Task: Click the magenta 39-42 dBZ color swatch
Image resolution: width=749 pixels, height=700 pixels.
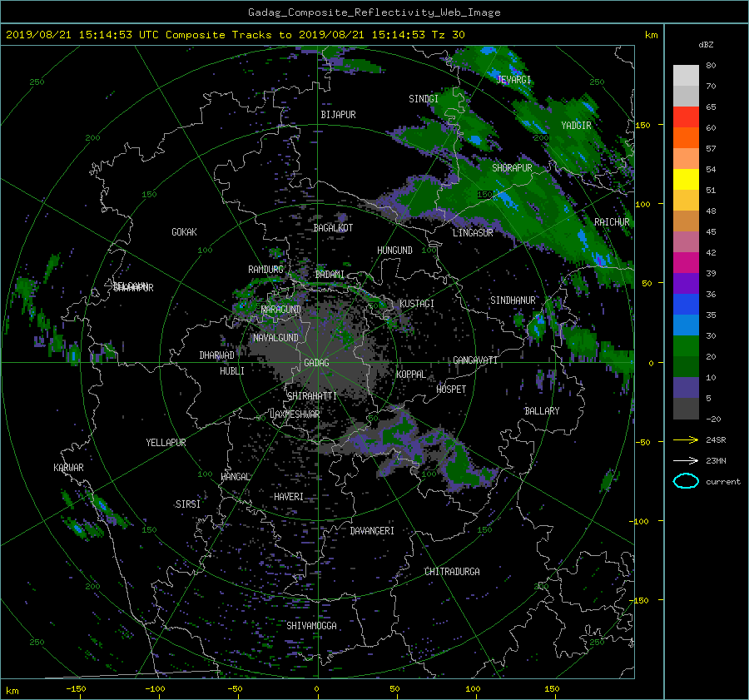Action: coord(686,263)
